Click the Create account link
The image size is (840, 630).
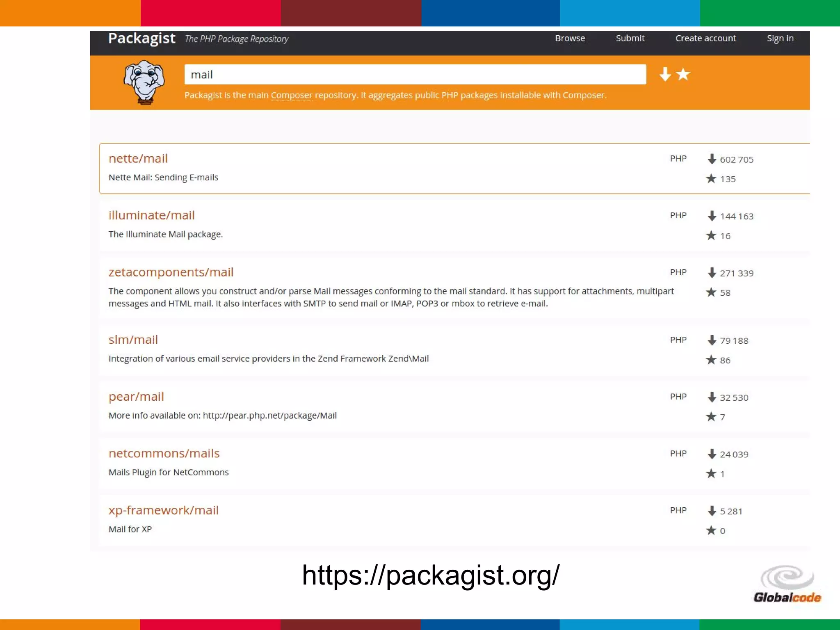[x=705, y=38]
